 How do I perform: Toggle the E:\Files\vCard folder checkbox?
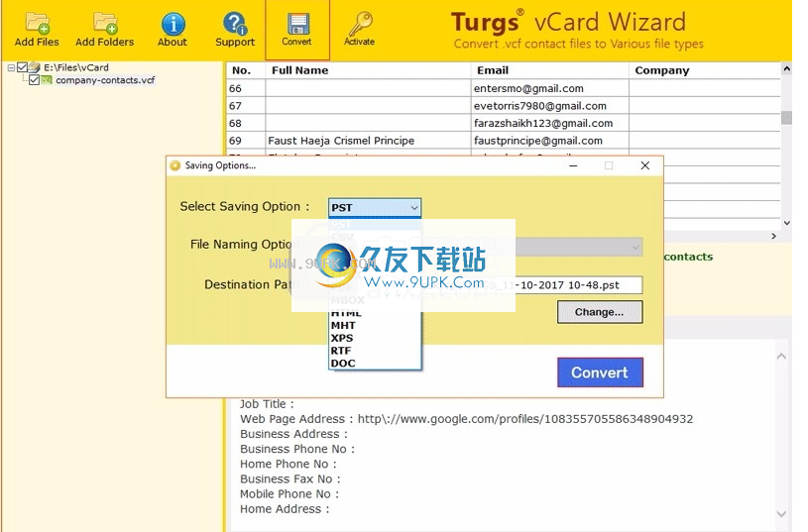(x=22, y=67)
